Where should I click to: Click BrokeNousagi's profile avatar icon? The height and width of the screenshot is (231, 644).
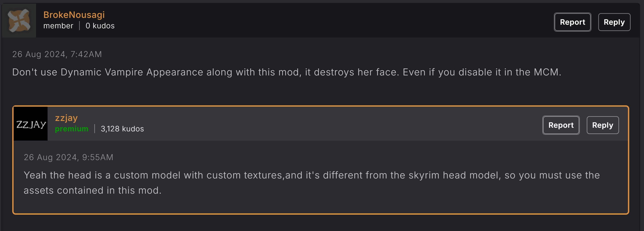click(x=19, y=21)
